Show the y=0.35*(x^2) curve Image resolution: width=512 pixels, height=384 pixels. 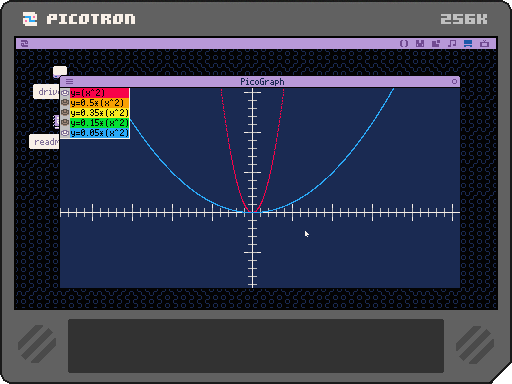65,113
